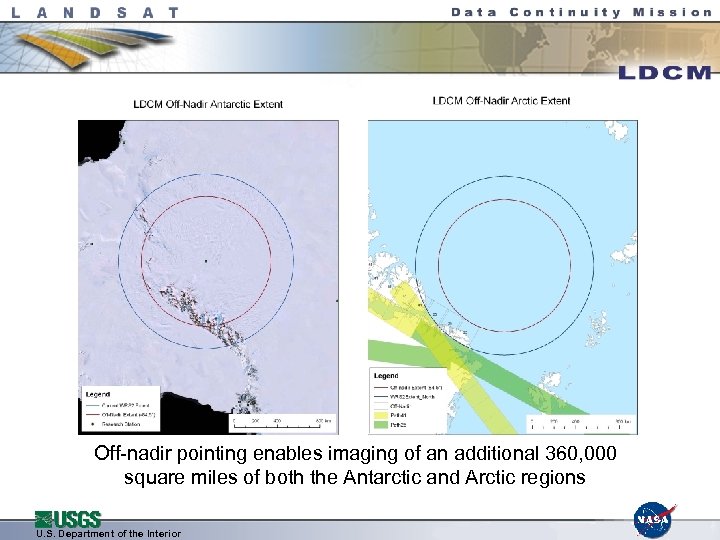Click the green path swatch in Arctic legend
Viewport: 720px width, 540px height.
(x=381, y=425)
